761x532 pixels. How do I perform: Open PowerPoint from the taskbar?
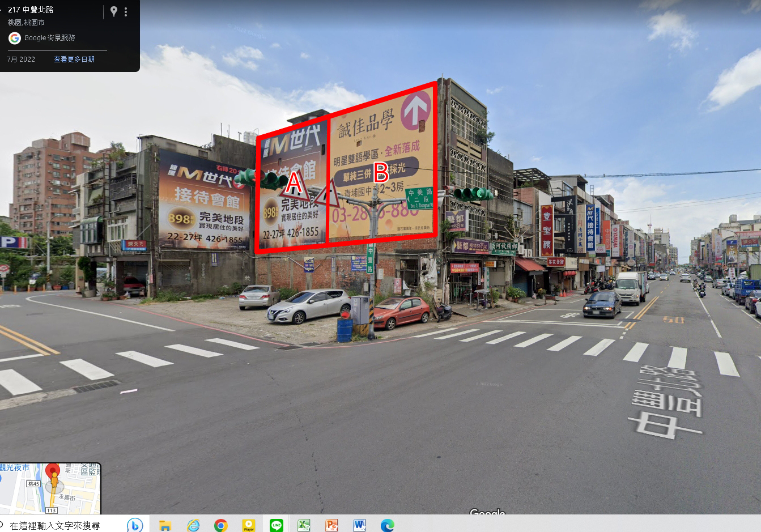pyautogui.click(x=331, y=525)
